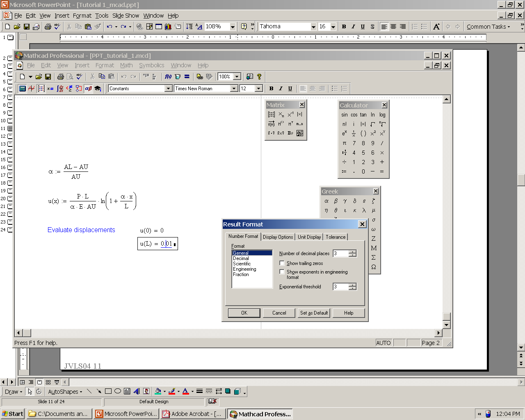The height and width of the screenshot is (420, 525).
Task: Open Mathcad font size 12 dropdown
Action: [x=258, y=89]
